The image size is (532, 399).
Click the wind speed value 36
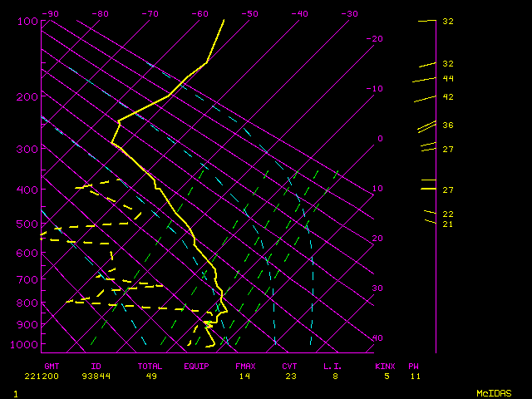click(448, 126)
